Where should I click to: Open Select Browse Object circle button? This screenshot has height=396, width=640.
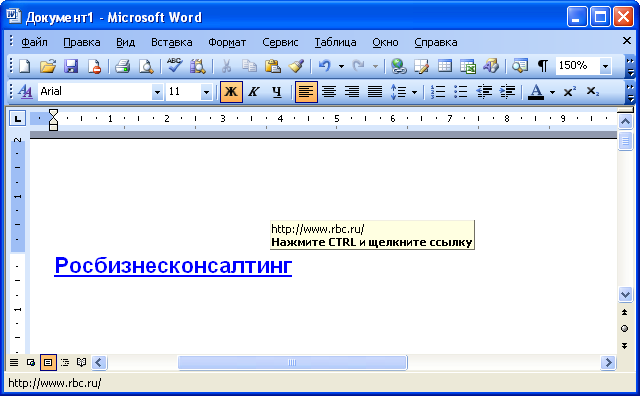624,329
